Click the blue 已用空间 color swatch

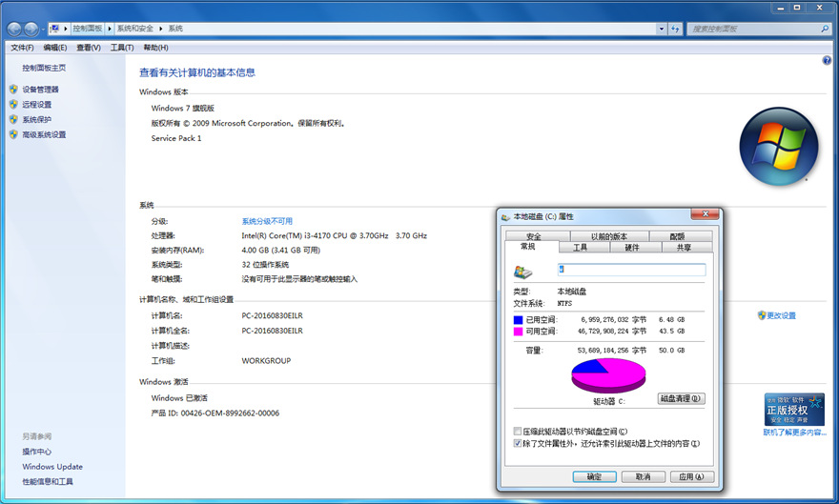(x=518, y=319)
